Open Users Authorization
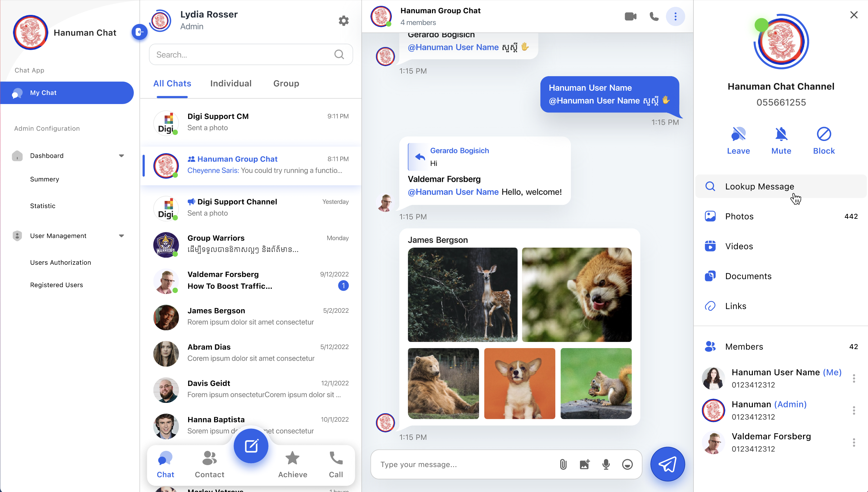The height and width of the screenshot is (492, 868). point(61,263)
